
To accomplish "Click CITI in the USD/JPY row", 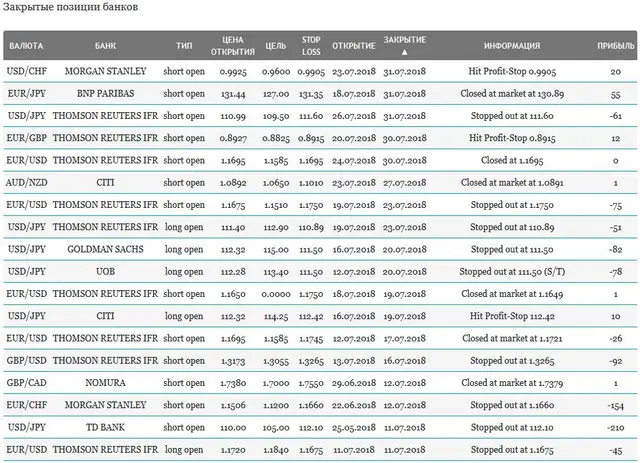I will pyautogui.click(x=105, y=316).
